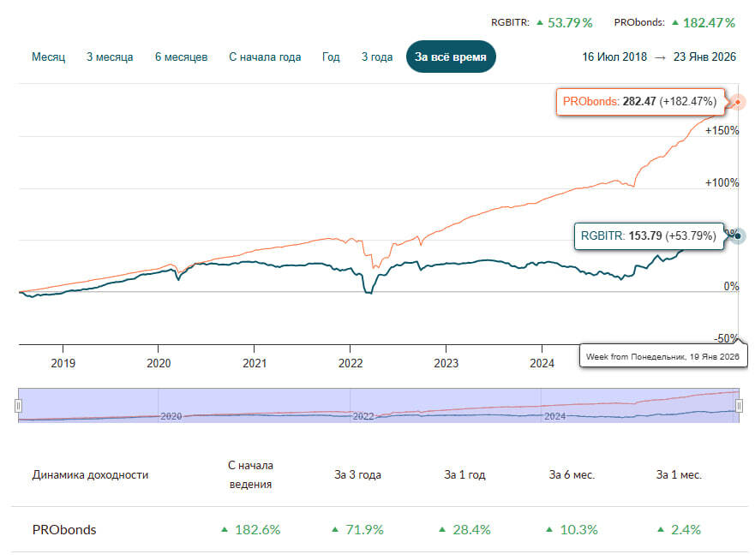Click PRObonds row in returns table
Viewport: 755px width, 560px height.
[x=64, y=529]
